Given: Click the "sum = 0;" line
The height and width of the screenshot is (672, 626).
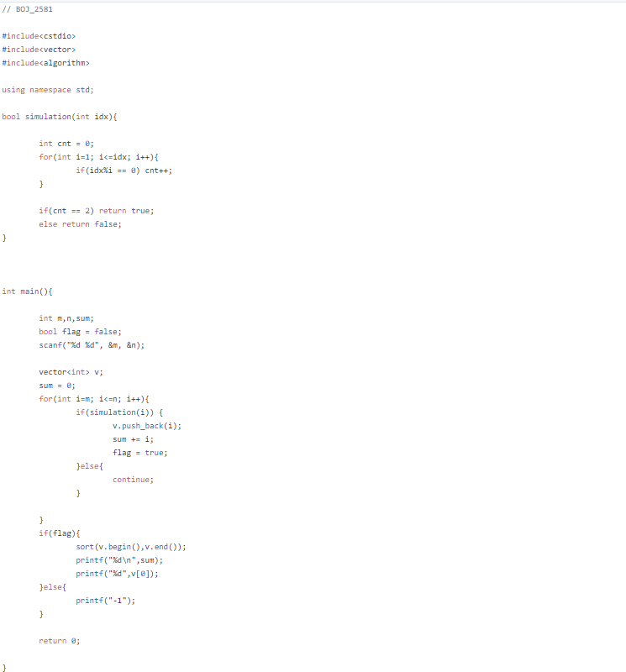Looking at the screenshot, I should coord(57,386).
